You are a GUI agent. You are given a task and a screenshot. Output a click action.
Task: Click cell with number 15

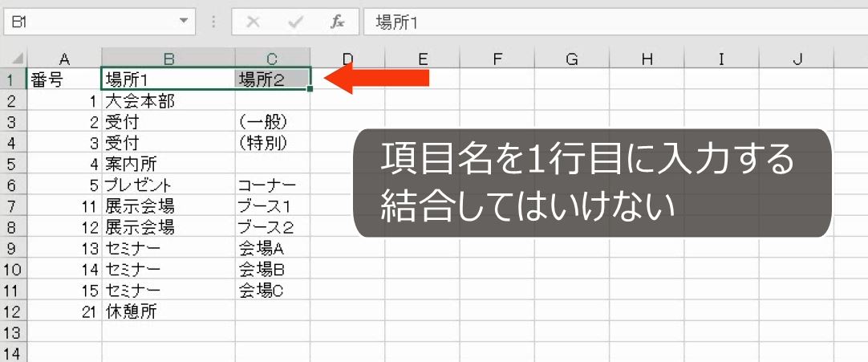coord(64,290)
